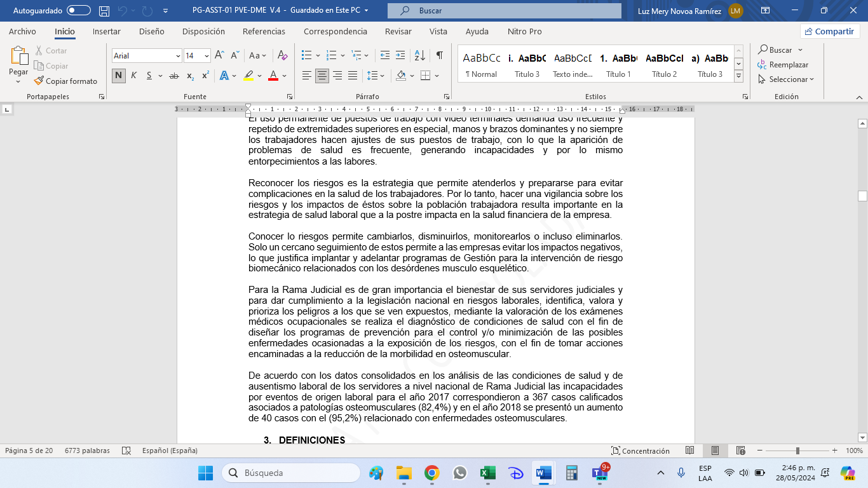The image size is (868, 488).
Task: Switch to the Insertar tab
Action: [x=107, y=31]
